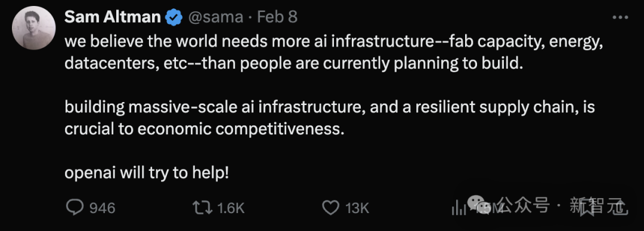Open the Feb 8 timestamp link
The width and height of the screenshot is (644, 231).
[277, 17]
